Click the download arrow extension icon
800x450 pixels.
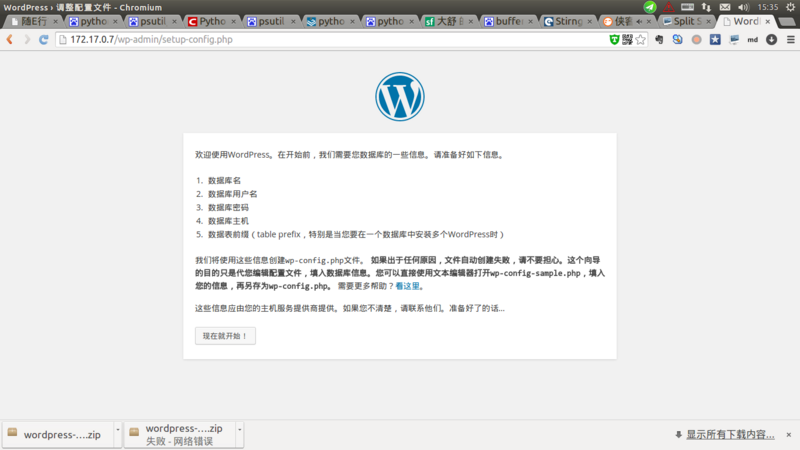click(x=771, y=39)
